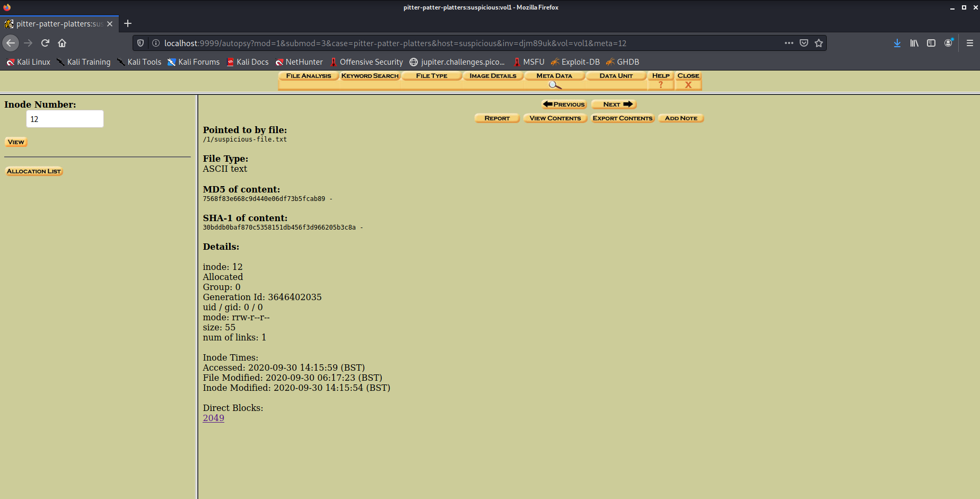Switch to Keyword Search tab
This screenshot has height=499, width=980.
[x=370, y=76]
